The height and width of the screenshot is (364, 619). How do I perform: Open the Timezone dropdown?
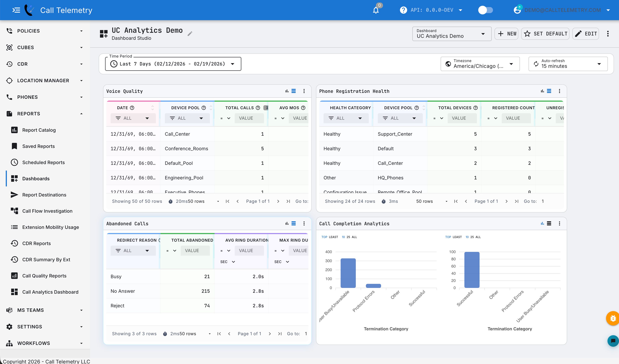coord(480,64)
